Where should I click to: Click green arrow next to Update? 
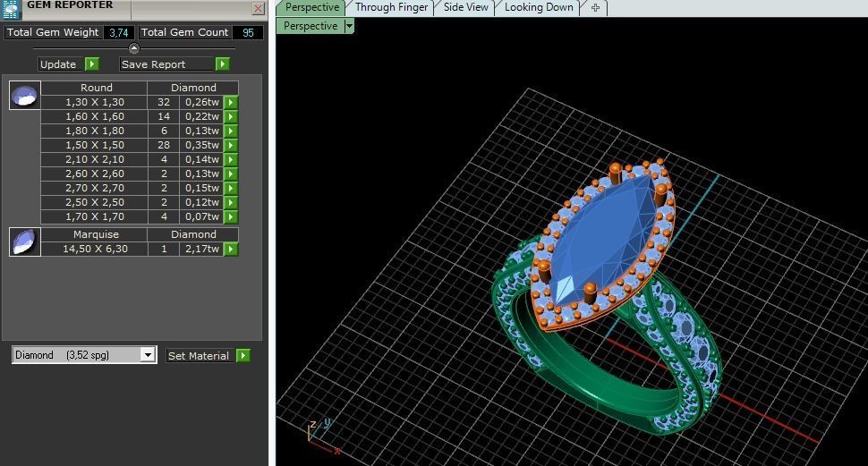click(92, 64)
